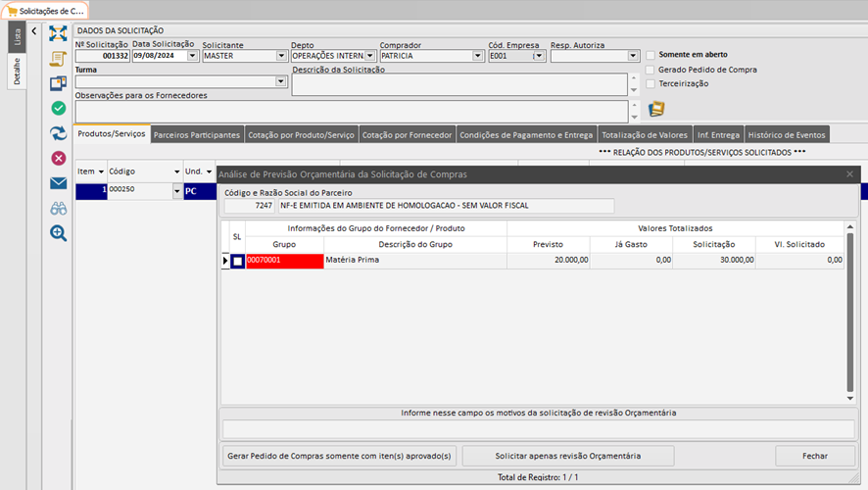Click the duplicate windows icon

pyautogui.click(x=58, y=83)
